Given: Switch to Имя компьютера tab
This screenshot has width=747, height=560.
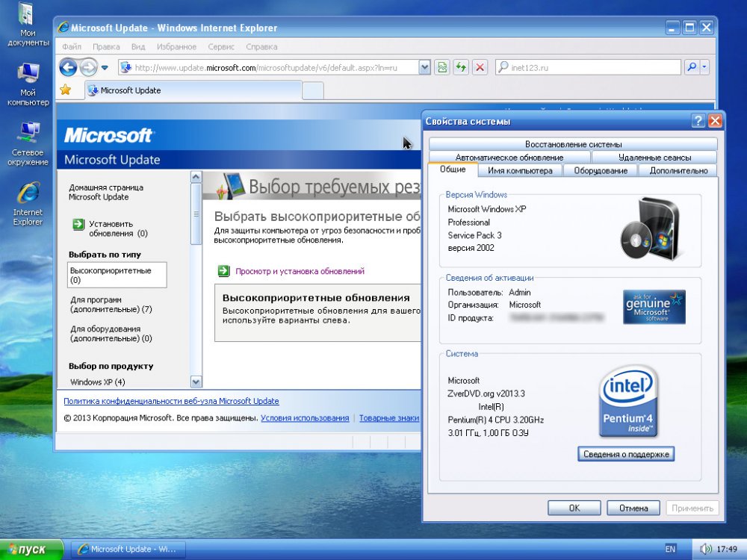Looking at the screenshot, I should [x=520, y=170].
